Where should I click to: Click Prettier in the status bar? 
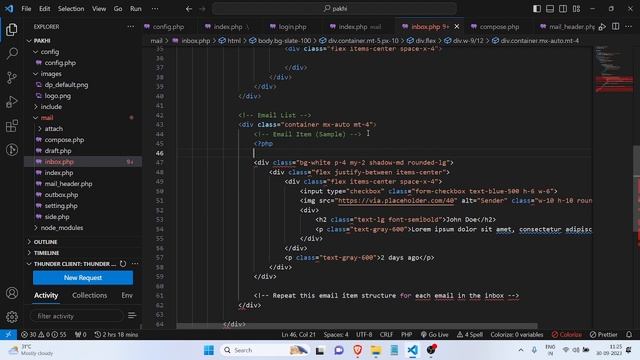[x=603, y=334]
